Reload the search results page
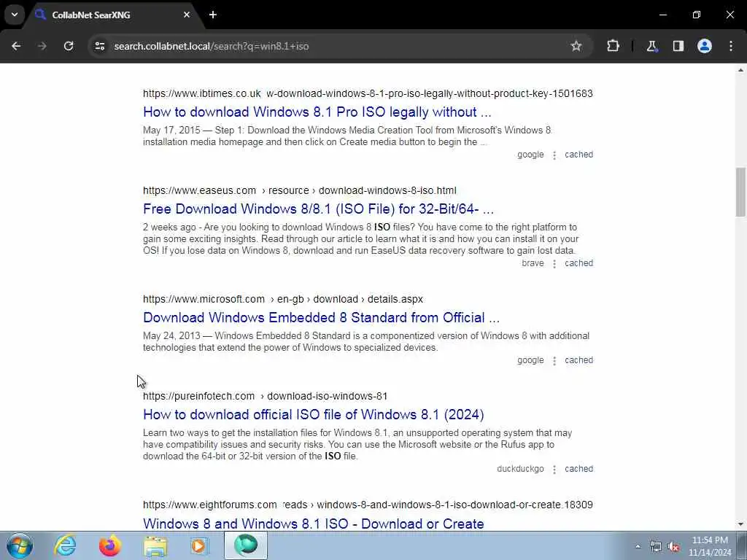Viewport: 747px width, 560px height. pos(69,46)
